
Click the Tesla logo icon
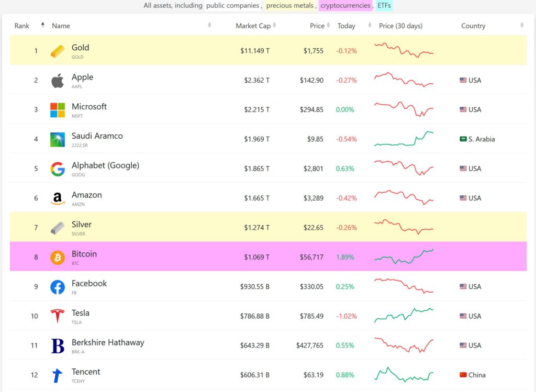point(58,316)
